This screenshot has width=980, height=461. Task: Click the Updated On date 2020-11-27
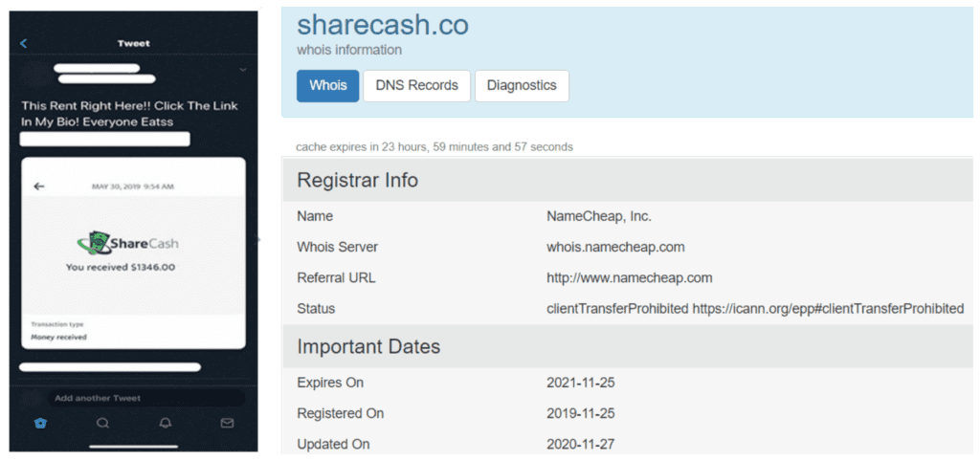581,444
